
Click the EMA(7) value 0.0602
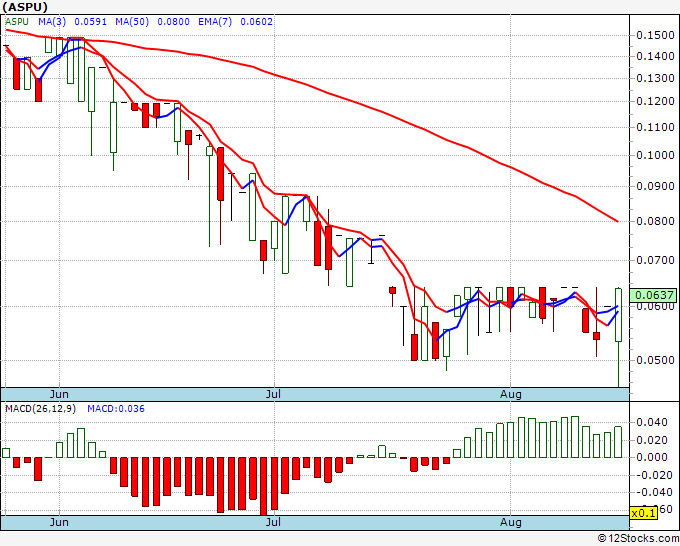pos(256,22)
